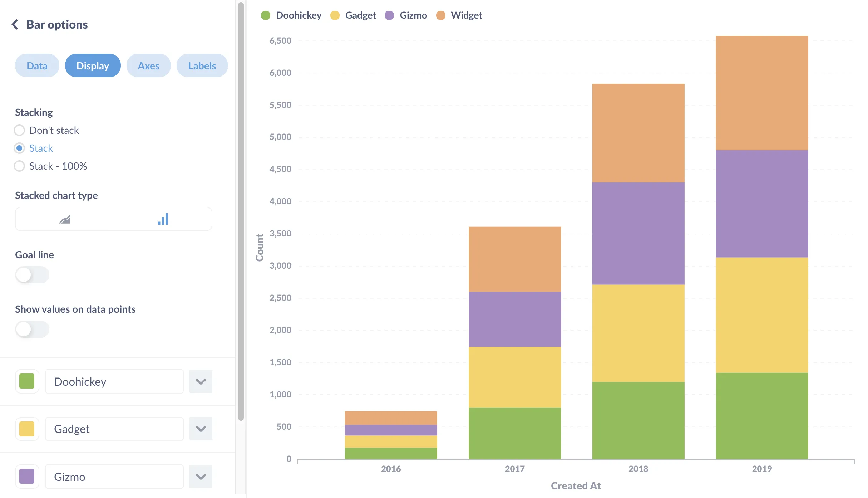Click the Doohickey green color swatch

click(x=27, y=381)
